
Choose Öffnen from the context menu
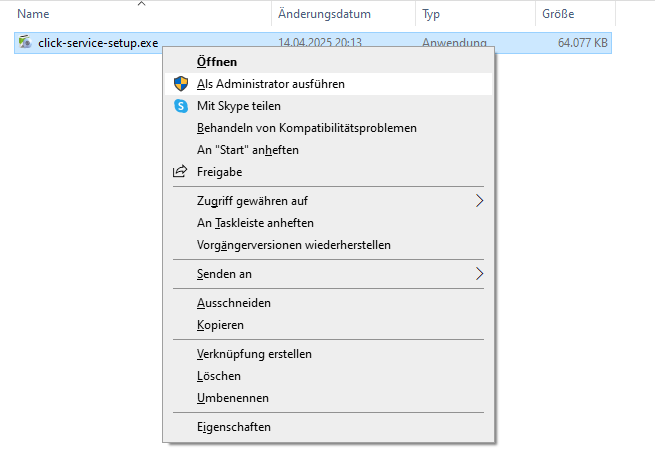328,62
